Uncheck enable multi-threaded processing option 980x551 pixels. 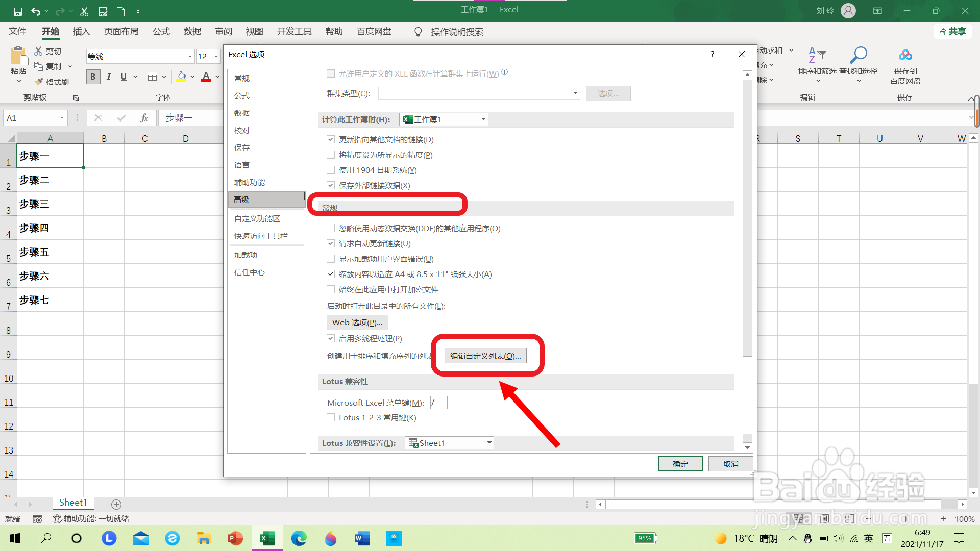[331, 338]
